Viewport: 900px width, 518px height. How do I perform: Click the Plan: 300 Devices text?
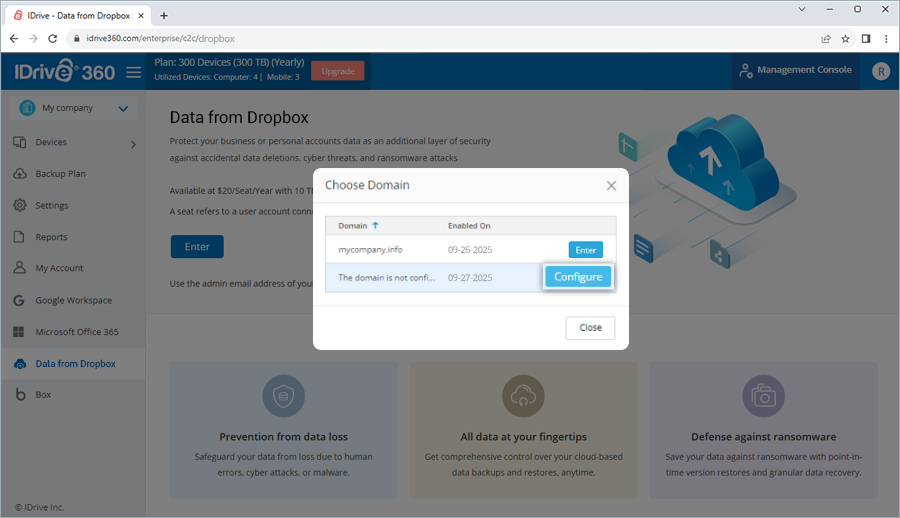coord(229,62)
